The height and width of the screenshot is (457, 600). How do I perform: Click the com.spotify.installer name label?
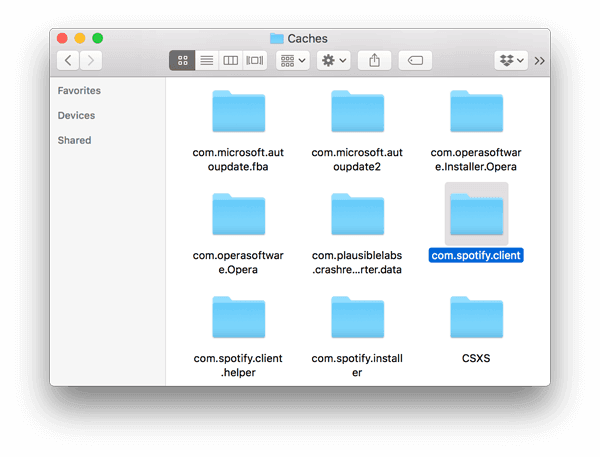tap(357, 366)
